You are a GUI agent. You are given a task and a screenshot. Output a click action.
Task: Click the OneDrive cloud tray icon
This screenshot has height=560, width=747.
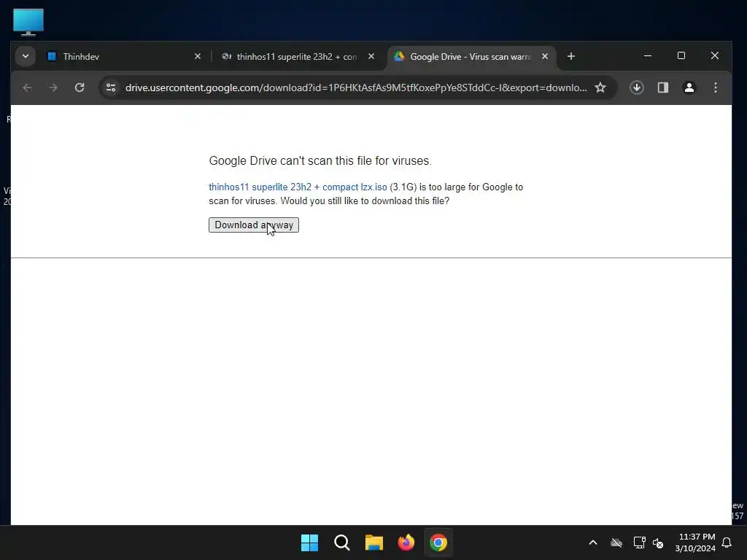click(616, 542)
